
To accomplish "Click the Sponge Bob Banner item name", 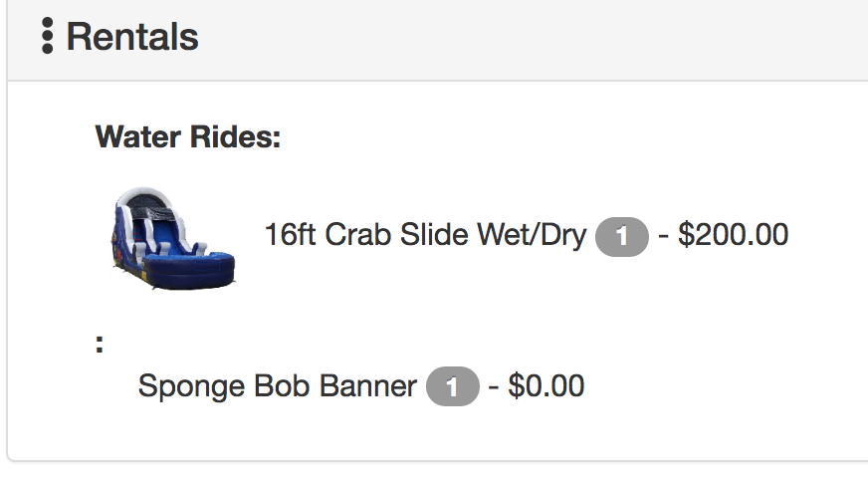I will [x=277, y=385].
